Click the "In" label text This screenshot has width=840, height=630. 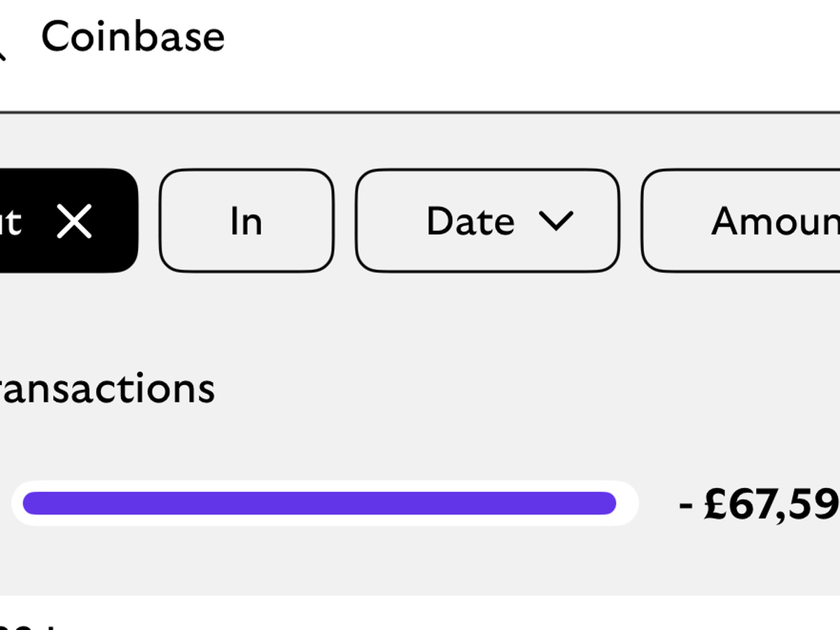pyautogui.click(x=246, y=221)
